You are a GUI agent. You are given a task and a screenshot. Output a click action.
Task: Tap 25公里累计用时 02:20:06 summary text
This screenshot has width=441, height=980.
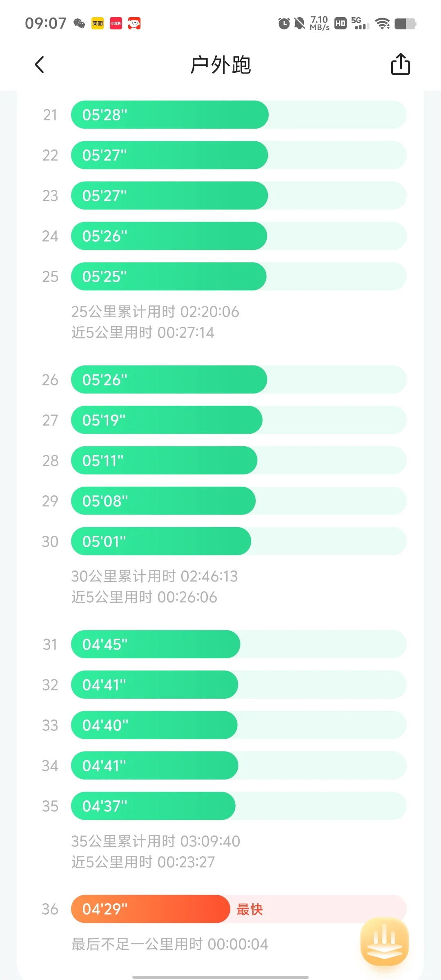click(x=155, y=312)
